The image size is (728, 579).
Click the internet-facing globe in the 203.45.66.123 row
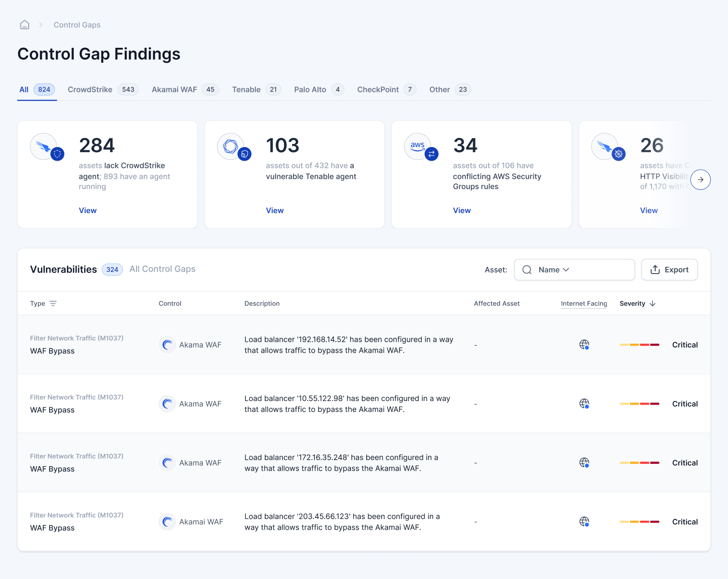584,521
